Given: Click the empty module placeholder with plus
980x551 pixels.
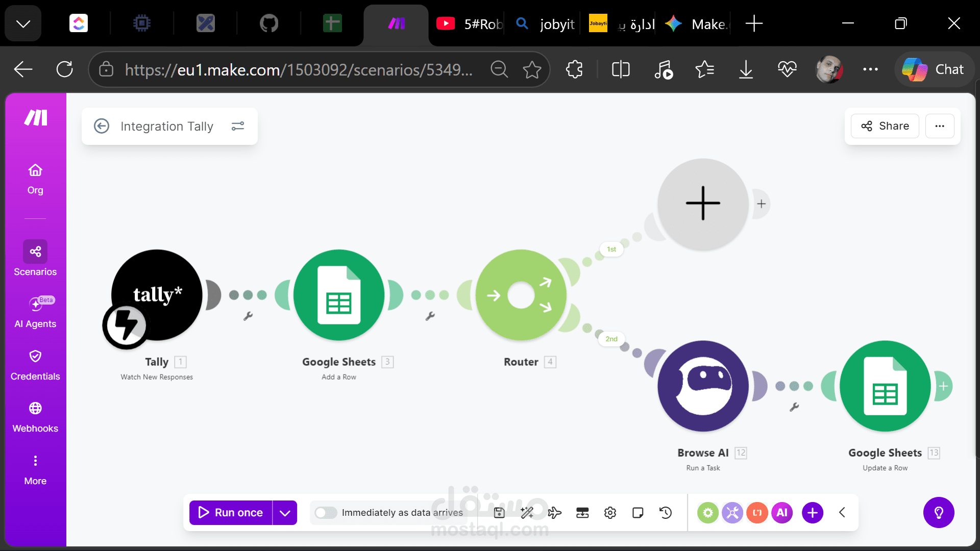Looking at the screenshot, I should pyautogui.click(x=703, y=204).
